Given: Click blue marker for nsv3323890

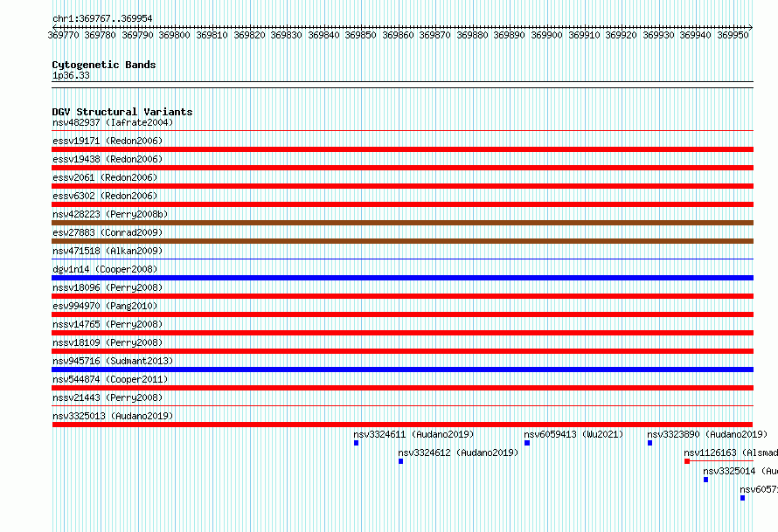Looking at the screenshot, I should tap(650, 443).
